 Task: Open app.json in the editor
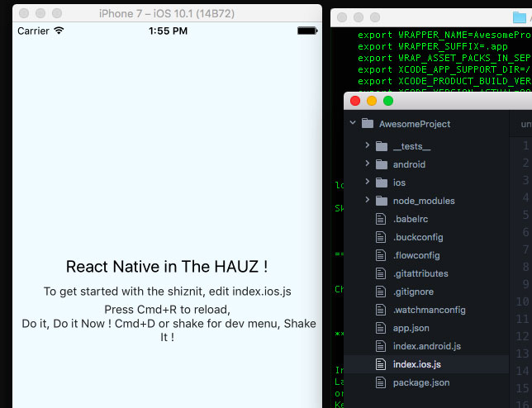(x=411, y=328)
